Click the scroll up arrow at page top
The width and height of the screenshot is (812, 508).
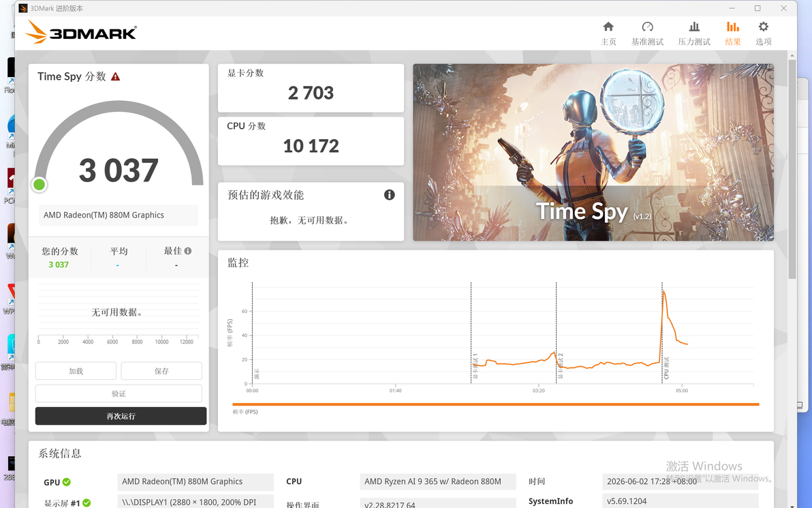pyautogui.click(x=792, y=55)
